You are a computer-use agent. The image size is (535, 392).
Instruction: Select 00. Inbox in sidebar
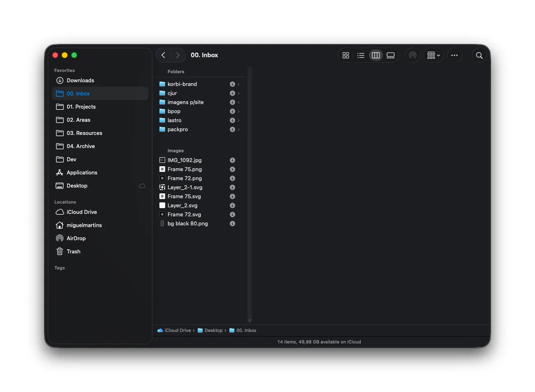100,93
